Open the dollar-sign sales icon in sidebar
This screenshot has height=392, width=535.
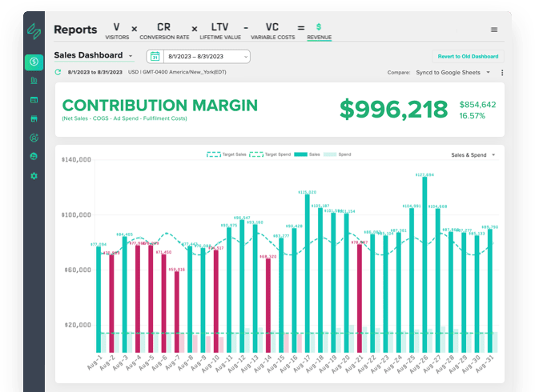pyautogui.click(x=34, y=62)
